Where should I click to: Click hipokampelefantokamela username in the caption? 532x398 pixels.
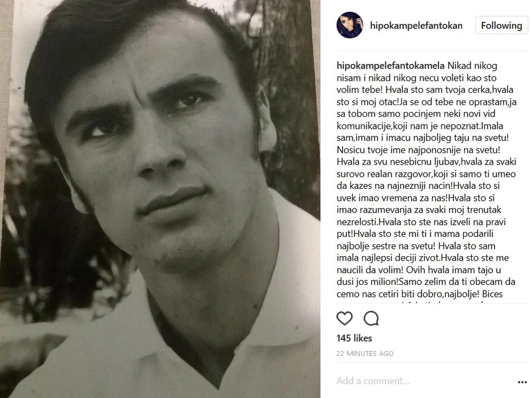(391, 65)
